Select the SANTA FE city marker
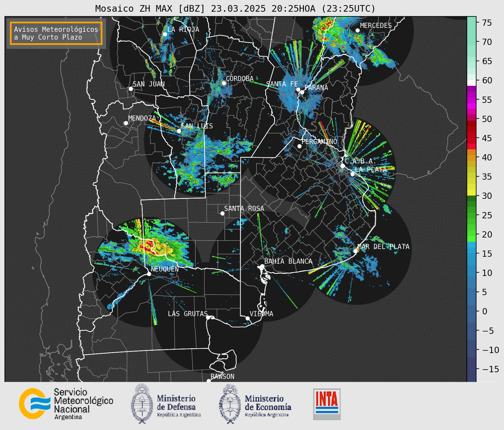Viewport: 504px width, 430px height. point(298,89)
